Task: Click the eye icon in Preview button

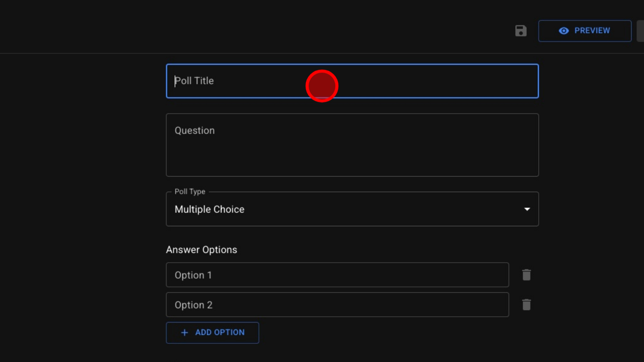Action: 564,31
